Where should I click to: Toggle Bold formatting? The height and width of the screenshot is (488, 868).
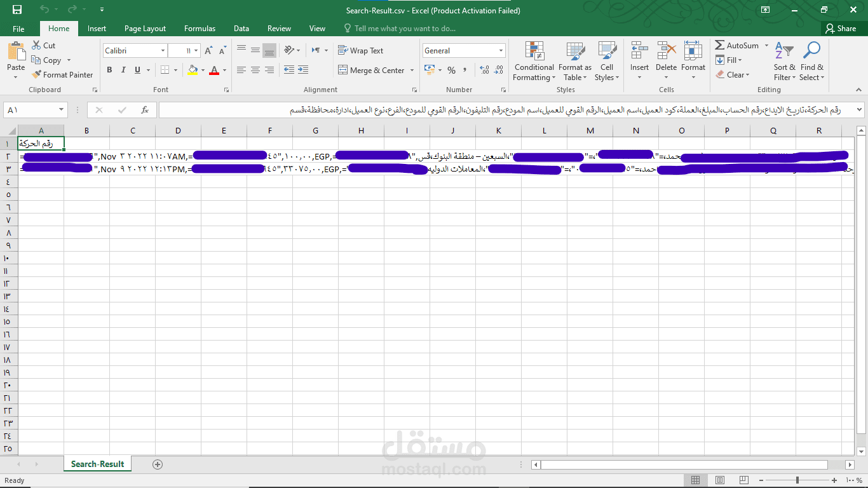109,70
